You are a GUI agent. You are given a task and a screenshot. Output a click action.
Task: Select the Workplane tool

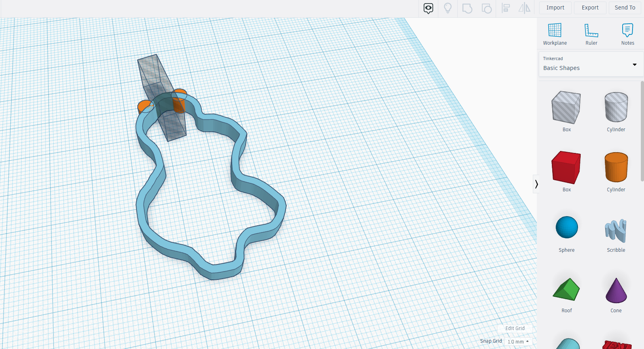point(555,34)
